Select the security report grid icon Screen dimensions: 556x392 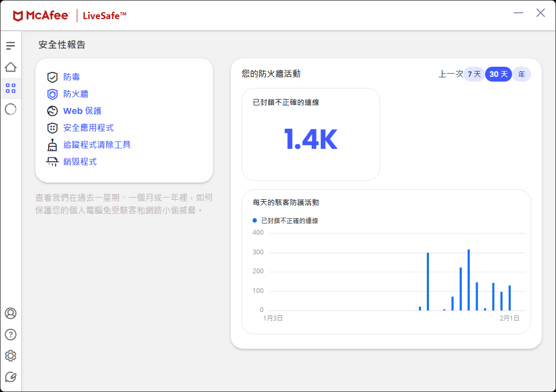click(11, 88)
